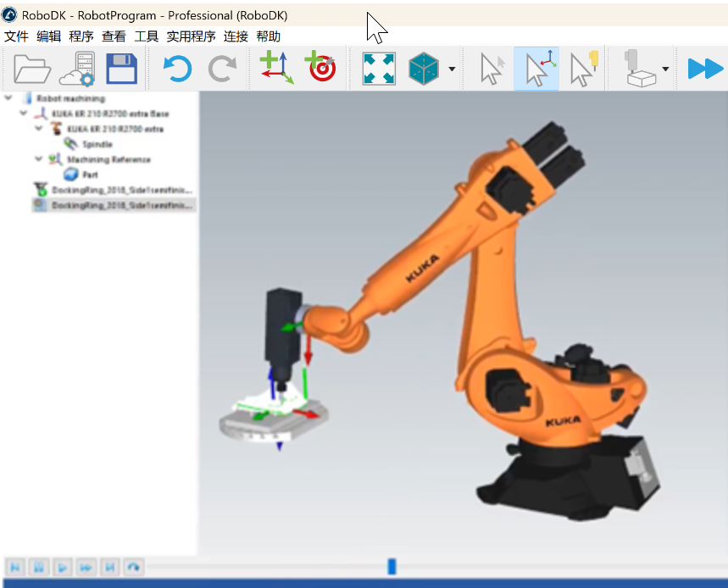Save the station with the floppy disk icon
The height and width of the screenshot is (588, 728).
pyautogui.click(x=121, y=69)
